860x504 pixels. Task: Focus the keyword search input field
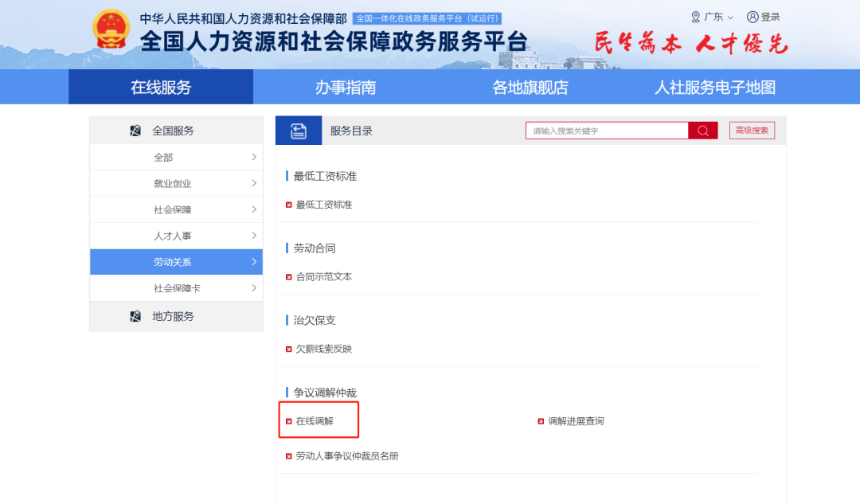[605, 131]
